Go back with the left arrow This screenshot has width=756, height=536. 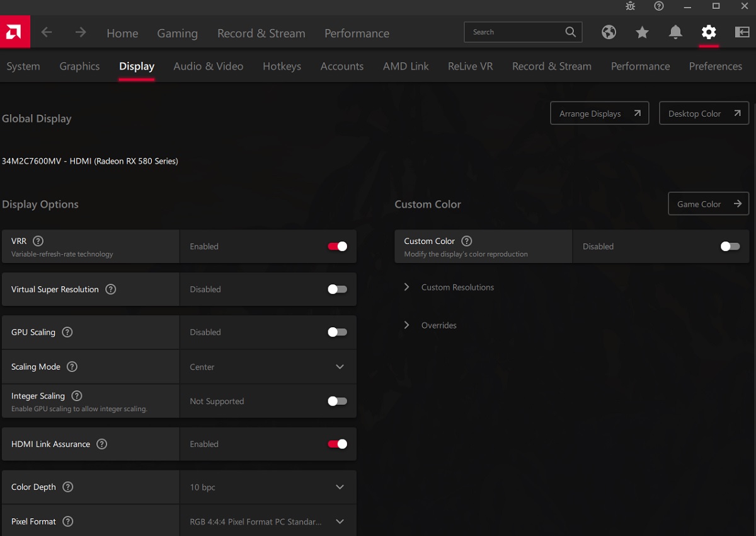tap(47, 32)
